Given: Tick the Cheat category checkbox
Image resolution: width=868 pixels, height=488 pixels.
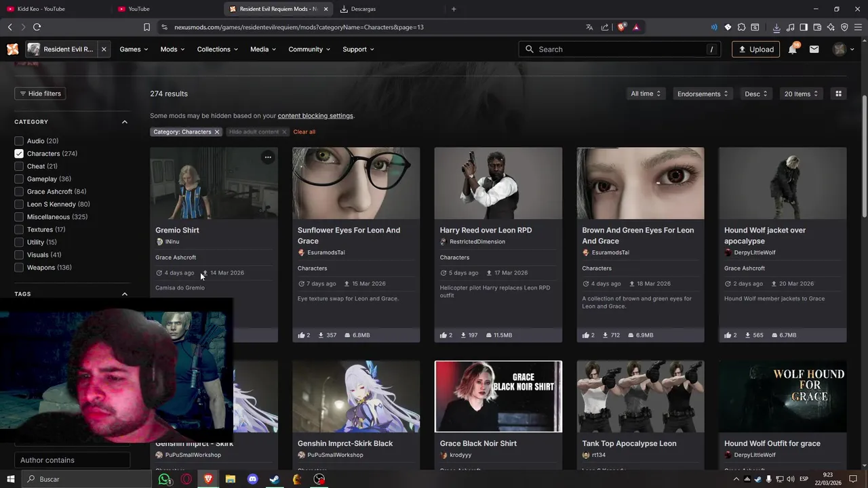Looking at the screenshot, I should [19, 166].
